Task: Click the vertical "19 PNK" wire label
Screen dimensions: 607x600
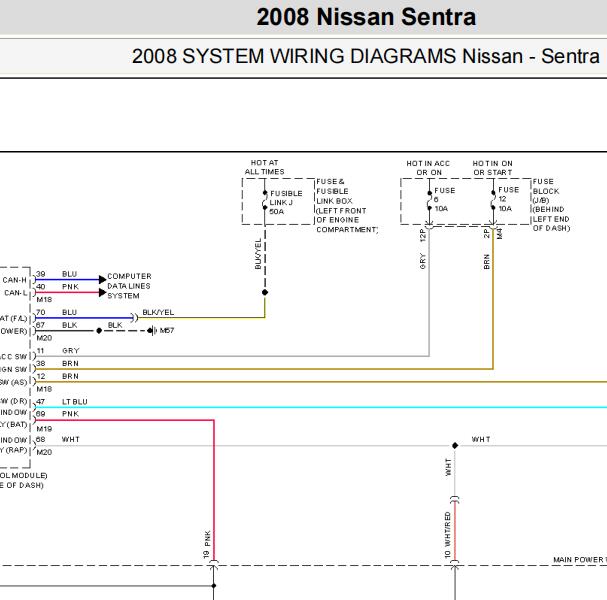Action: tap(207, 545)
